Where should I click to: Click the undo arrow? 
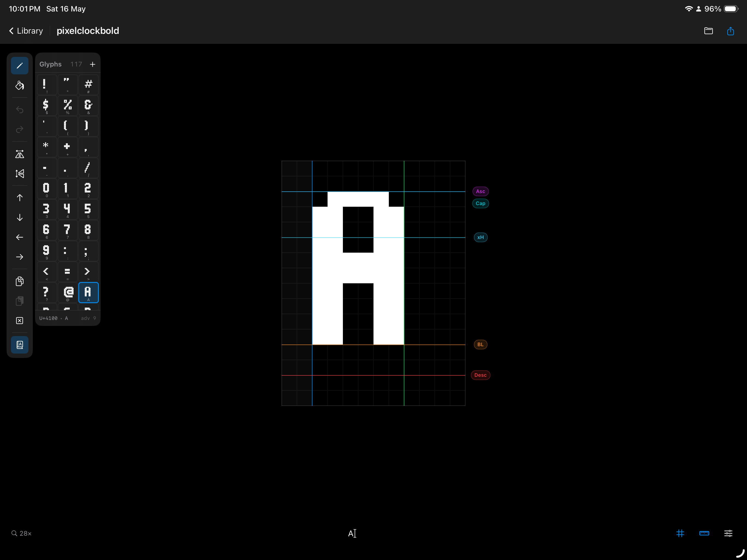(20, 110)
